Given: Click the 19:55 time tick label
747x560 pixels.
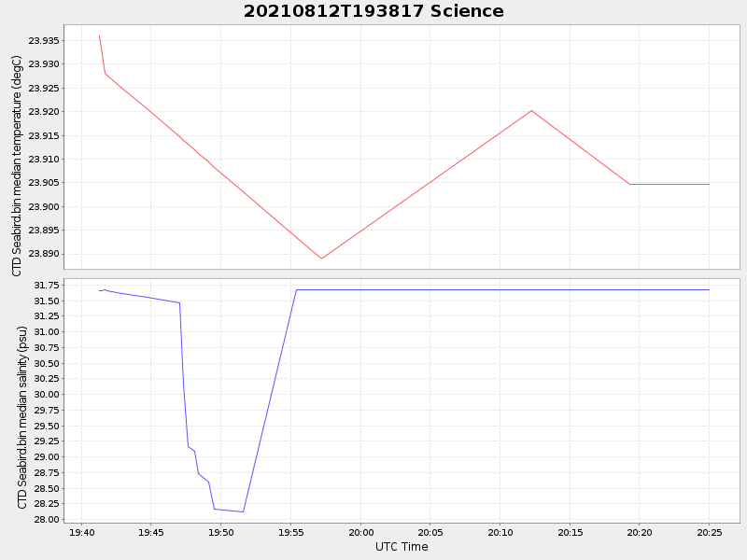Looking at the screenshot, I should click(x=291, y=532).
